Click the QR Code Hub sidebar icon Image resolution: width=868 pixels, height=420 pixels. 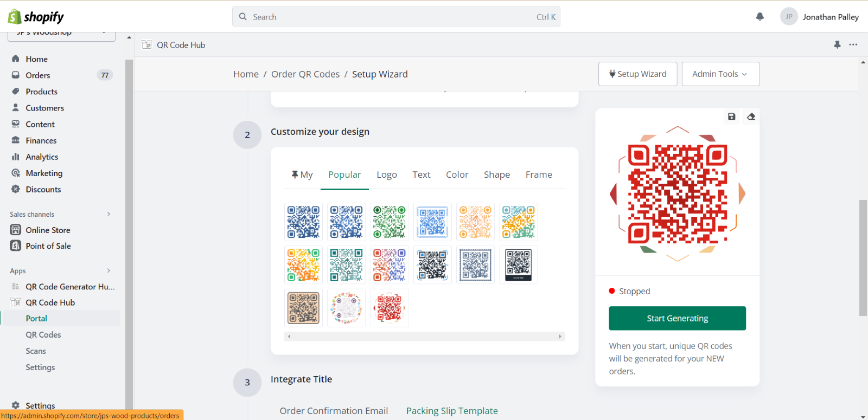[x=16, y=302]
